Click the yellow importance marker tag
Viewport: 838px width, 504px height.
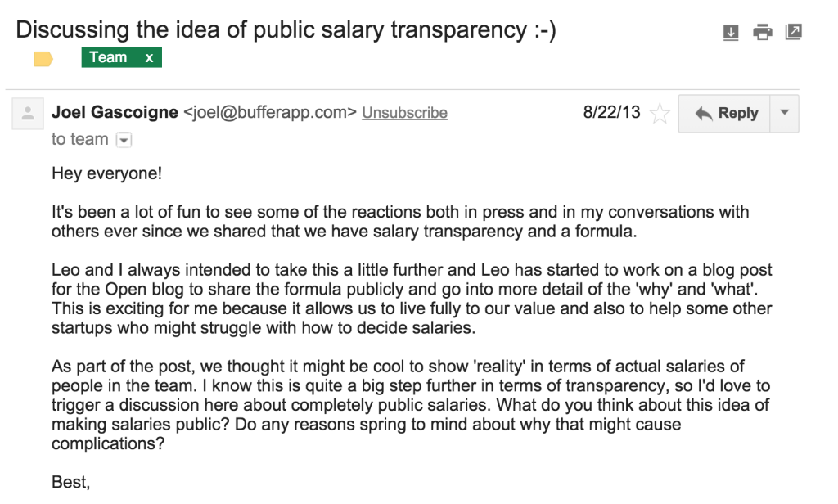click(43, 58)
